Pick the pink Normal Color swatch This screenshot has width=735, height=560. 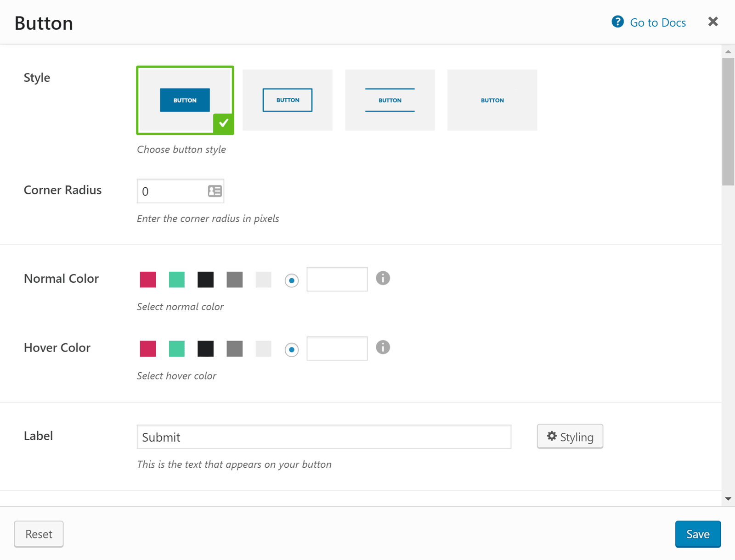point(148,280)
